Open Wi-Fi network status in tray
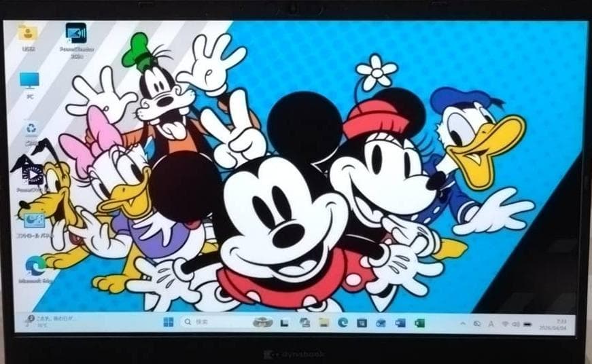Viewport: 592px width, 364px height. pyautogui.click(x=505, y=324)
